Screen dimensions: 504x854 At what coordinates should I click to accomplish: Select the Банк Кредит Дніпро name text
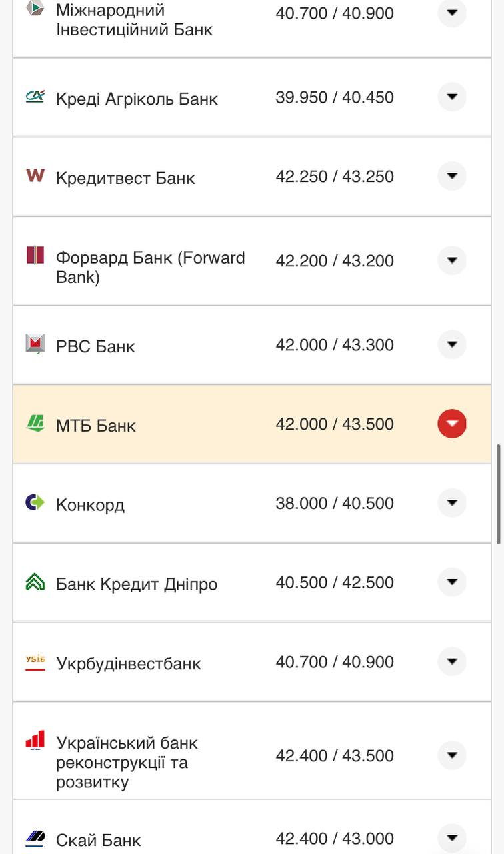click(x=137, y=582)
